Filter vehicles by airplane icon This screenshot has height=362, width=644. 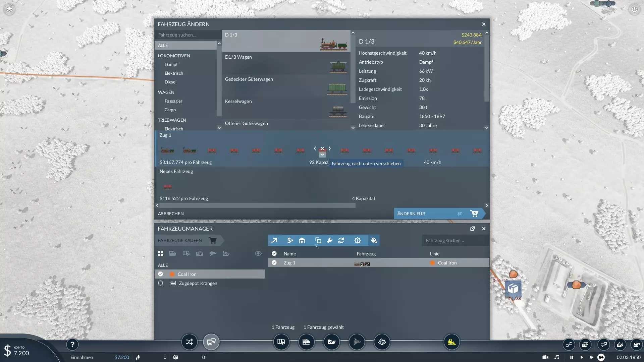pyautogui.click(x=213, y=253)
